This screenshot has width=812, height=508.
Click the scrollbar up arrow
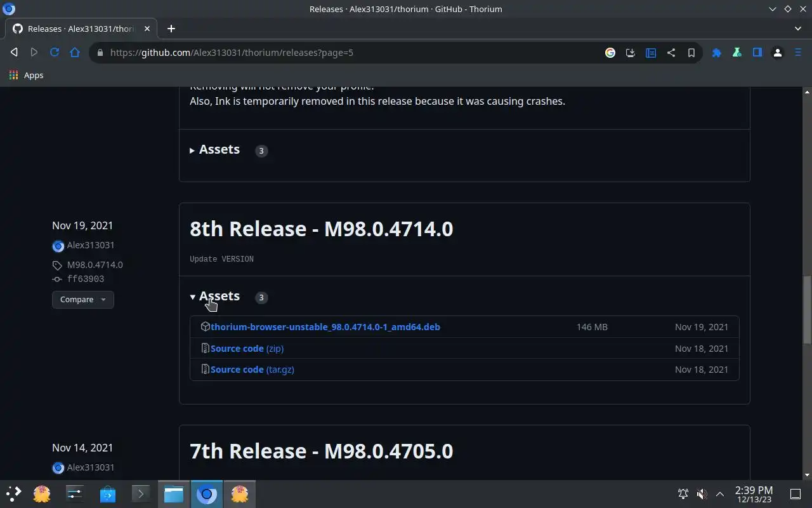point(807,91)
